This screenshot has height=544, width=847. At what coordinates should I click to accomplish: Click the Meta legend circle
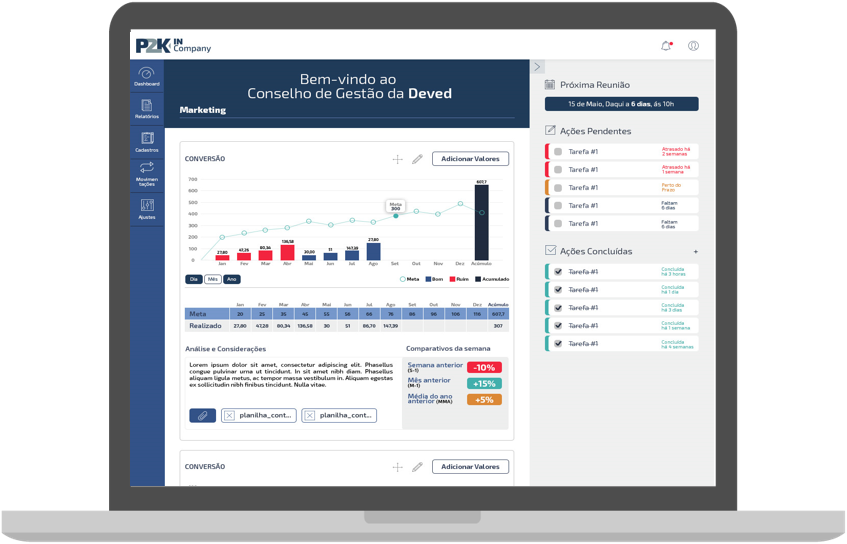402,279
